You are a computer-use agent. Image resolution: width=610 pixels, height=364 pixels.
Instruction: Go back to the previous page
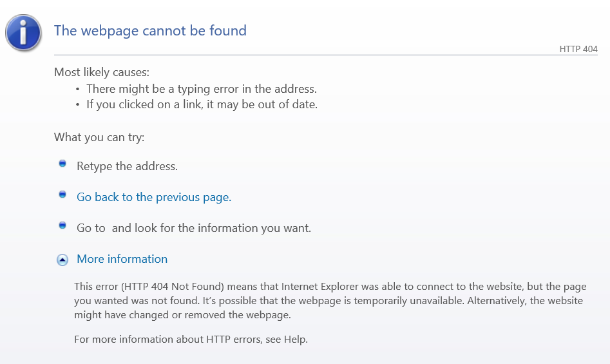coord(154,197)
